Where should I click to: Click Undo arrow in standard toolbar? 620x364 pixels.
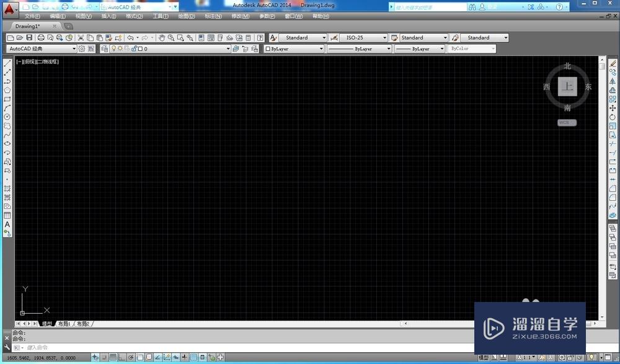click(x=130, y=38)
